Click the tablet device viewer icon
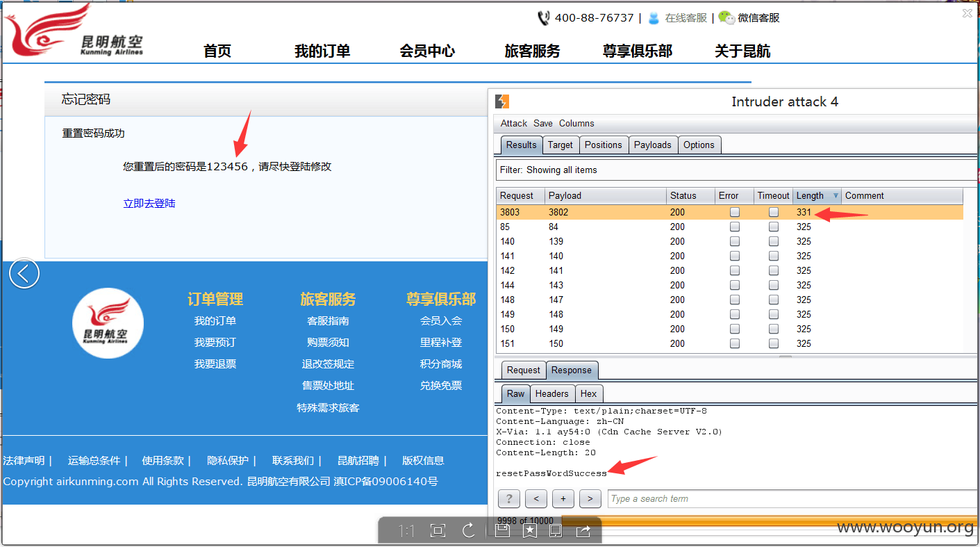 point(556,531)
